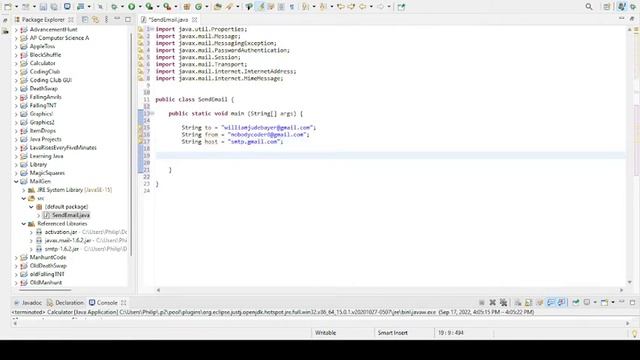Viewport: 640px width, 360px height.
Task: Open Display Selected Console dropdown arrow
Action: pyautogui.click(x=595, y=302)
